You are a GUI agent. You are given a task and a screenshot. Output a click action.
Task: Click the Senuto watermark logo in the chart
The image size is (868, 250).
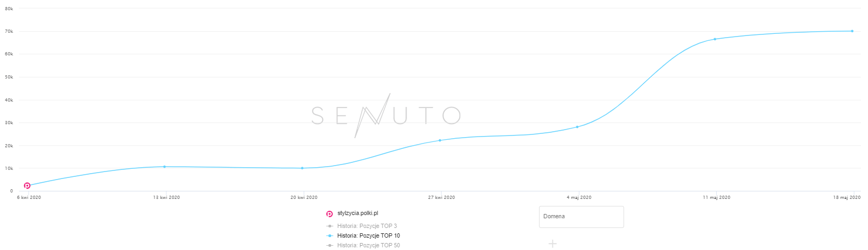[386, 115]
